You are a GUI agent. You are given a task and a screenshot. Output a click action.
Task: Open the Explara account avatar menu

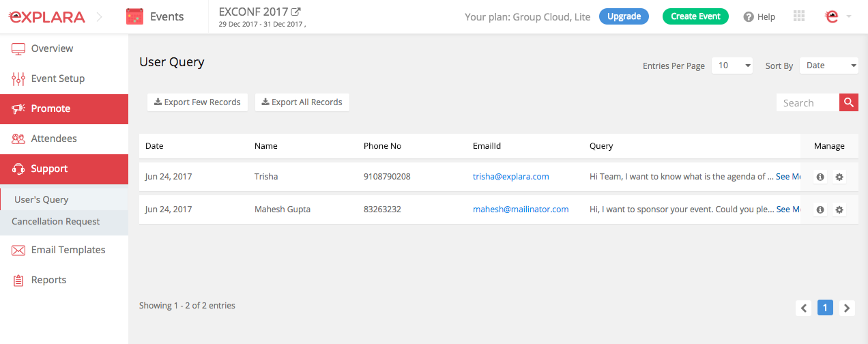832,16
